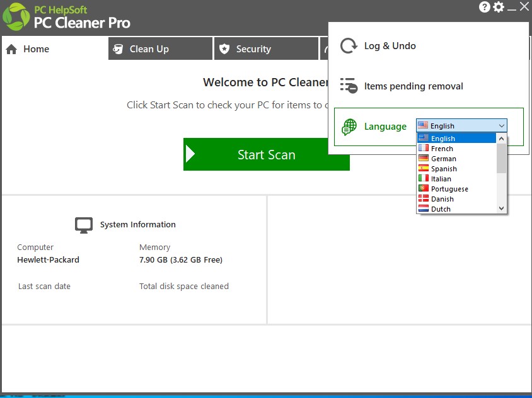The width and height of the screenshot is (532, 398).
Task: Click the German flag icon
Action: [x=424, y=158]
